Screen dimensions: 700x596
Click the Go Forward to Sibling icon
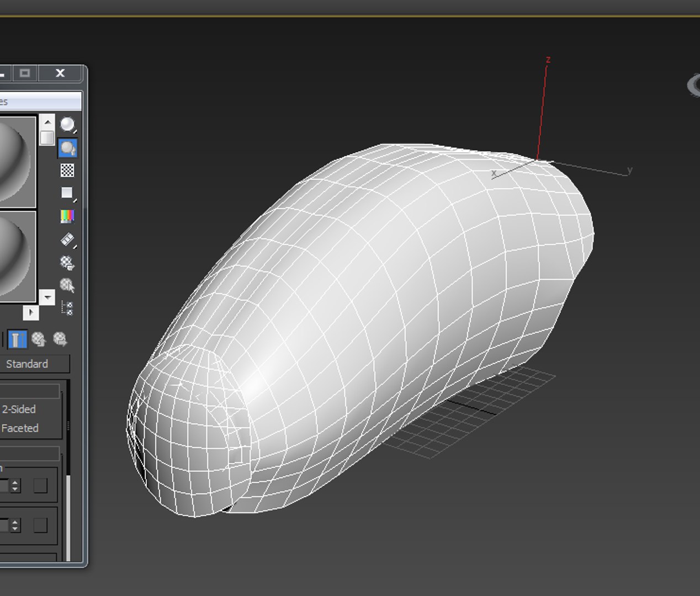point(60,339)
